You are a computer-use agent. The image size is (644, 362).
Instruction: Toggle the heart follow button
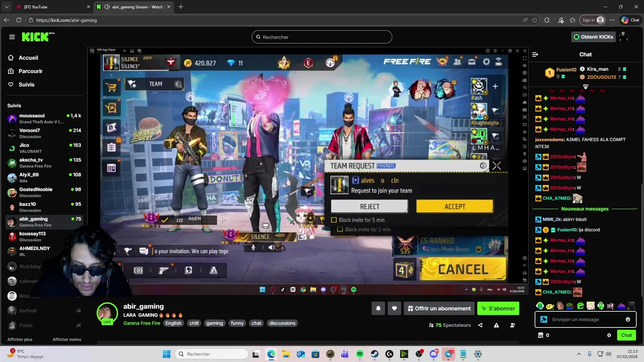click(x=394, y=308)
